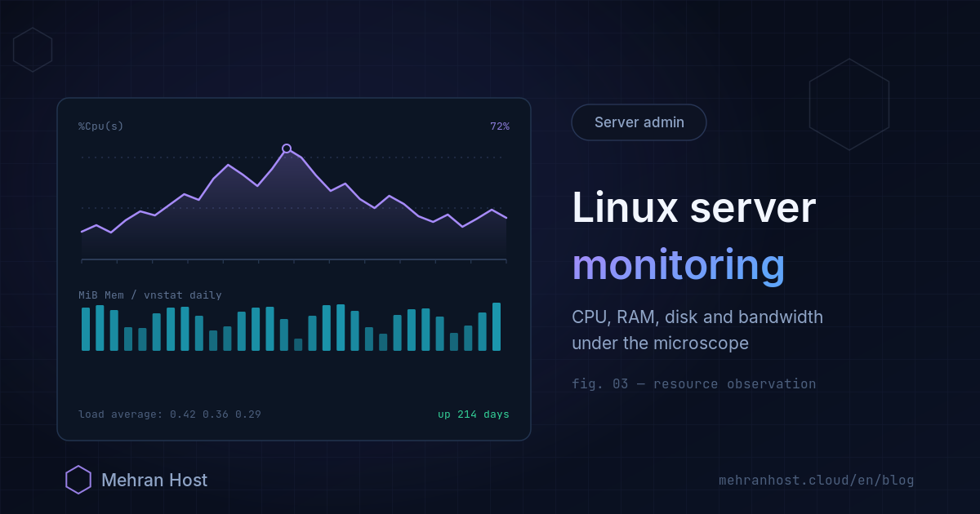Click the %Cpu(s) chart label
The height and width of the screenshot is (514, 980).
click(101, 126)
